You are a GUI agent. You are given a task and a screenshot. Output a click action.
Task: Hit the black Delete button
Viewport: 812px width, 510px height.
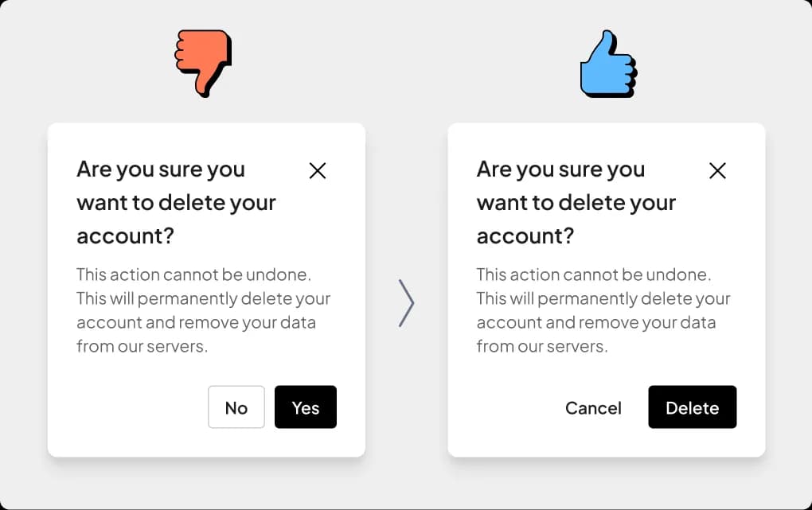click(x=692, y=407)
